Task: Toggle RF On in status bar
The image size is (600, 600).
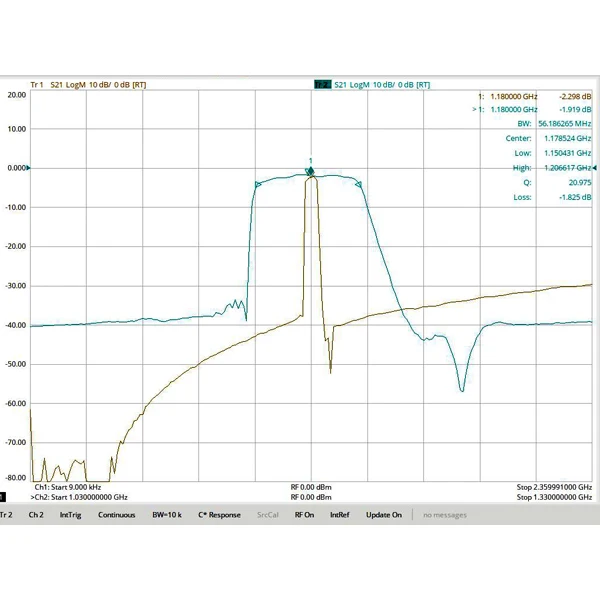Action: click(x=304, y=515)
